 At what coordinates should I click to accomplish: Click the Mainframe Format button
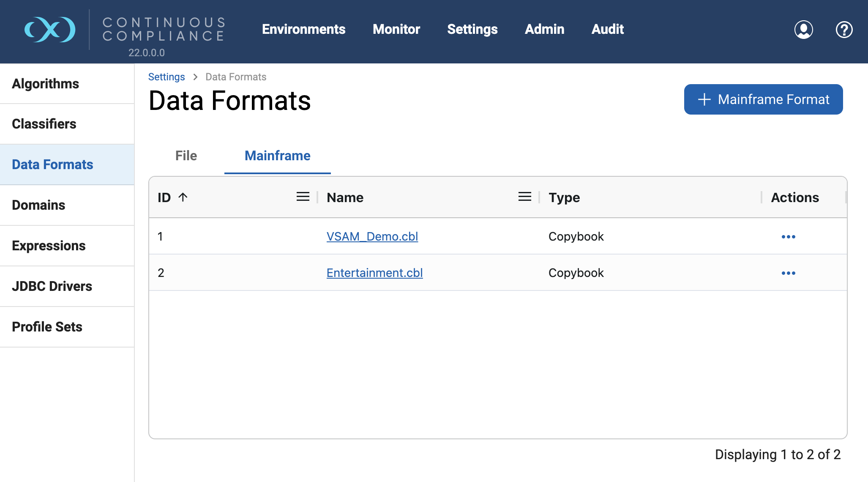[x=763, y=99]
